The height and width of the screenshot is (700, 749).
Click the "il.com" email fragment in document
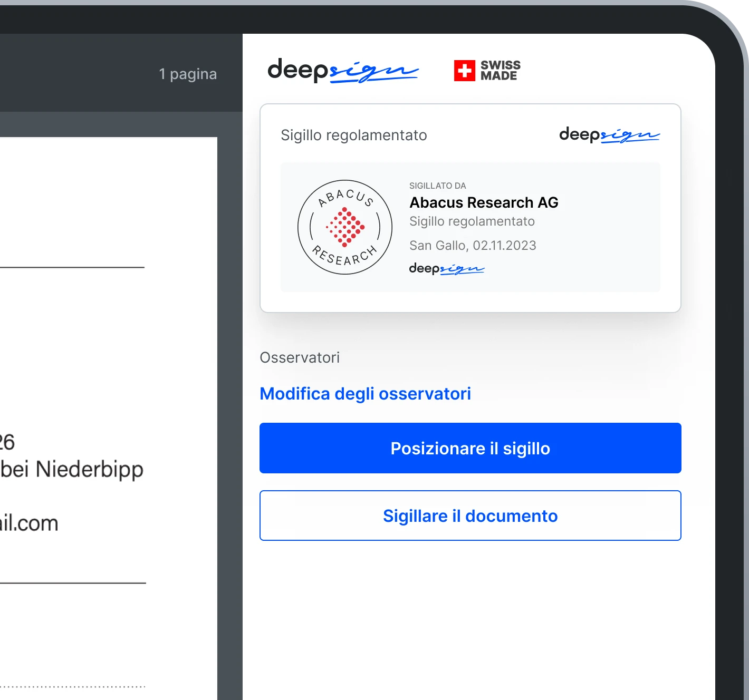29,523
